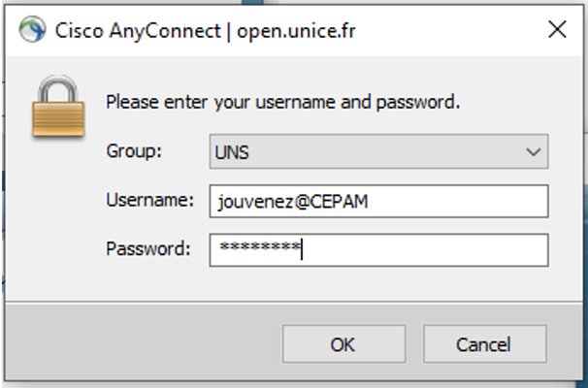Open the Group dropdown showing UNS
Viewport: 588px width, 388px height.
click(x=378, y=151)
